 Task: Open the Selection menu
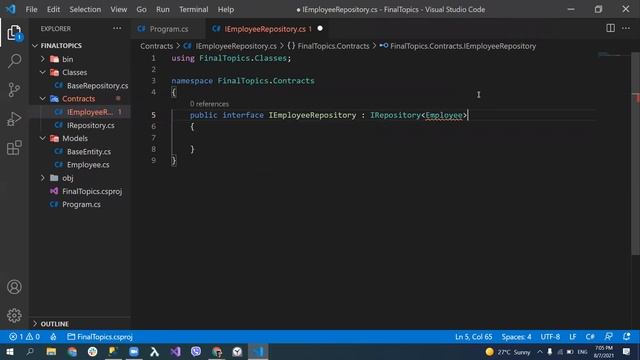coord(85,9)
